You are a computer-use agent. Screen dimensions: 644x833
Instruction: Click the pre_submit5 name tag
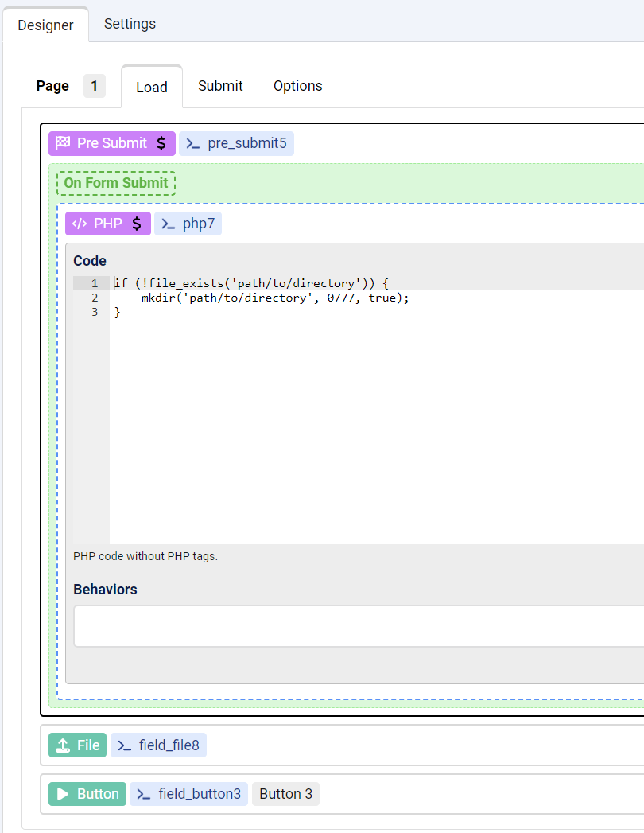236,143
